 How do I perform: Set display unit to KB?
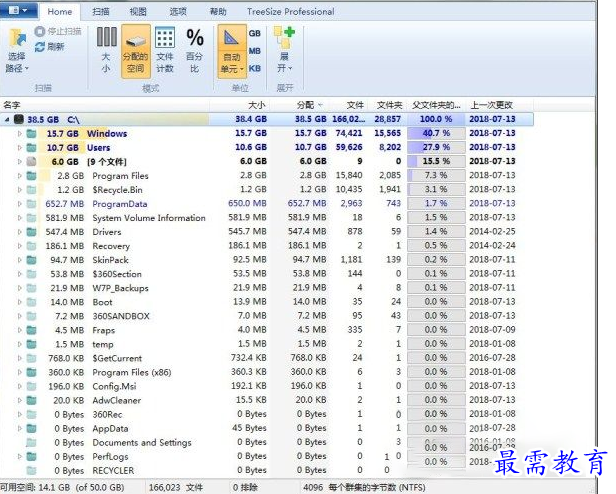(x=255, y=68)
